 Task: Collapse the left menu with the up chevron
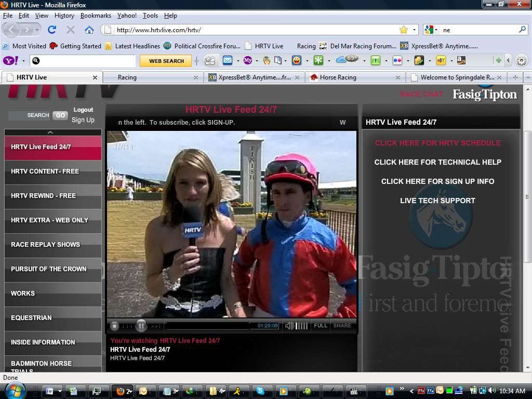click(50, 132)
